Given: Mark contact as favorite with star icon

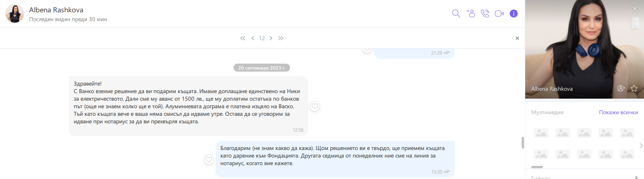Looking at the screenshot, I should 634,88.
